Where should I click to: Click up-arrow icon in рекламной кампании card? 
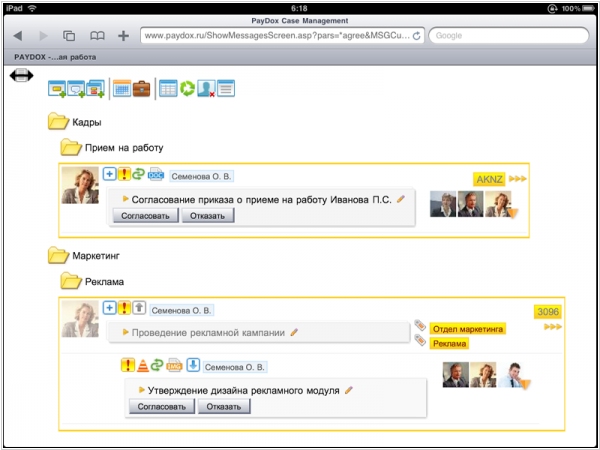(139, 307)
